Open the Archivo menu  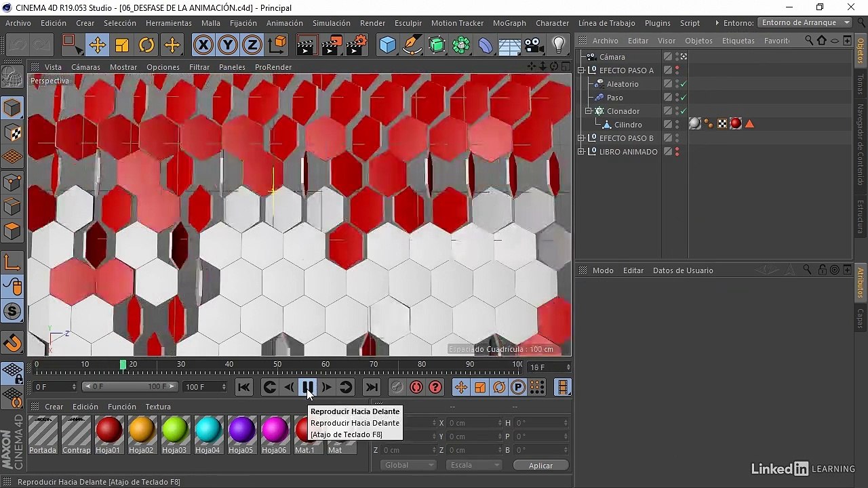18,23
